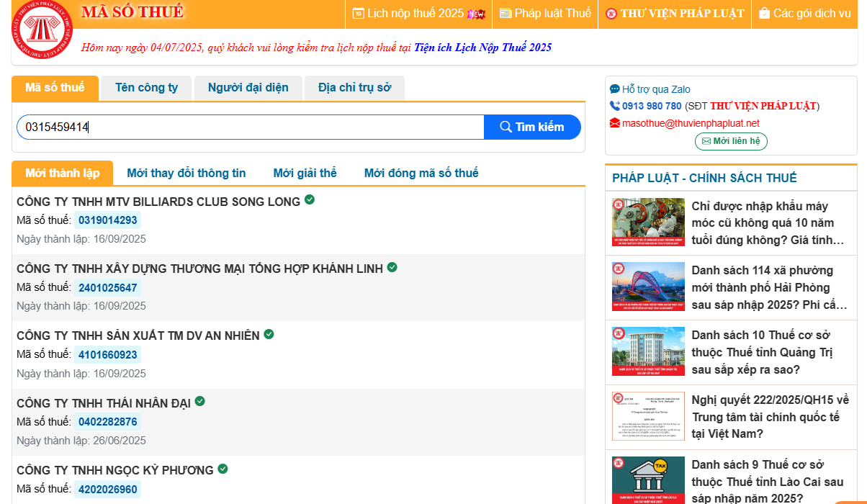
Task: Click the Mời liên hệ button
Action: (731, 141)
